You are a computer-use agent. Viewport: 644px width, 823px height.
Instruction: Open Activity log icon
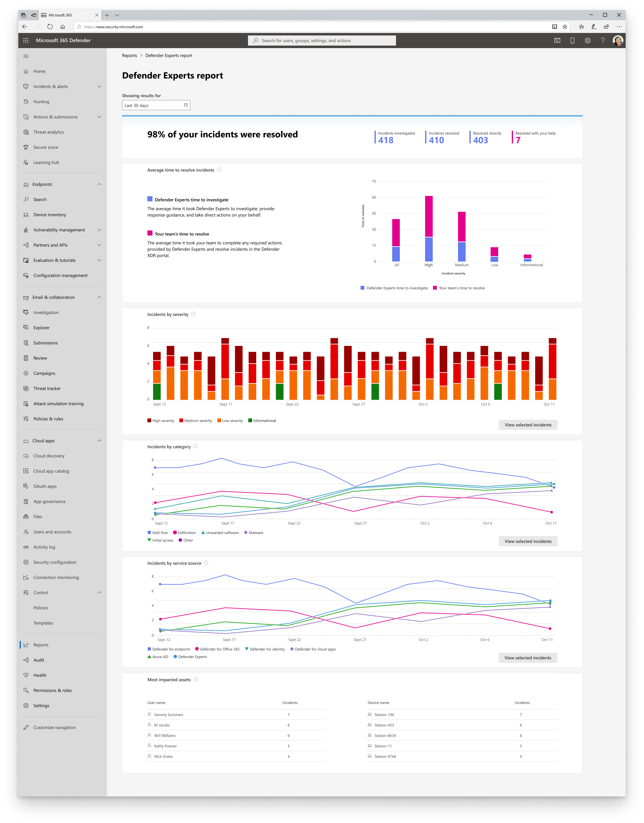click(x=26, y=547)
